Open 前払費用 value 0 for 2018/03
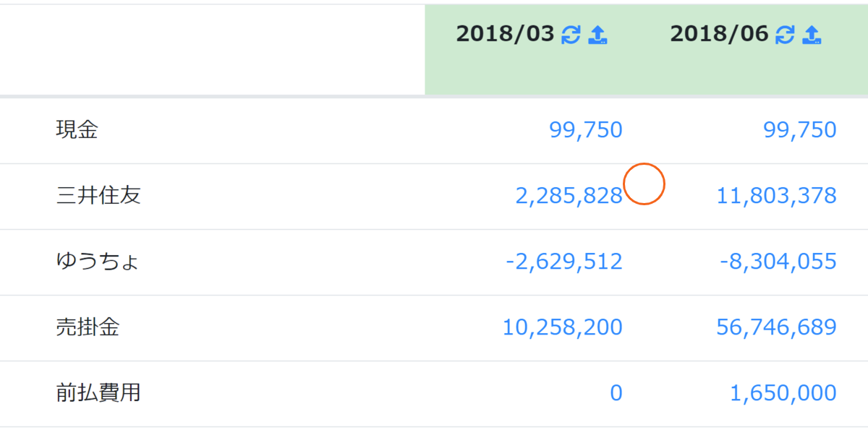This screenshot has height=430, width=868. point(616,393)
